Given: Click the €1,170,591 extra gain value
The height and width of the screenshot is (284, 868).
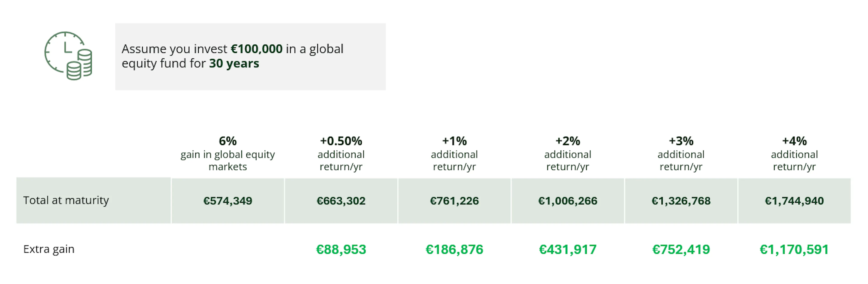Looking at the screenshot, I should coord(794,250).
